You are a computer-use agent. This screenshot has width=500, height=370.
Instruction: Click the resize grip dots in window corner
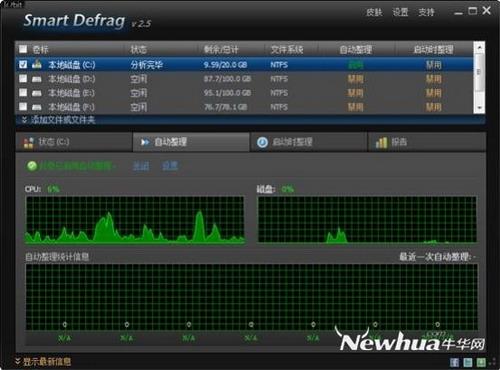pos(493,362)
